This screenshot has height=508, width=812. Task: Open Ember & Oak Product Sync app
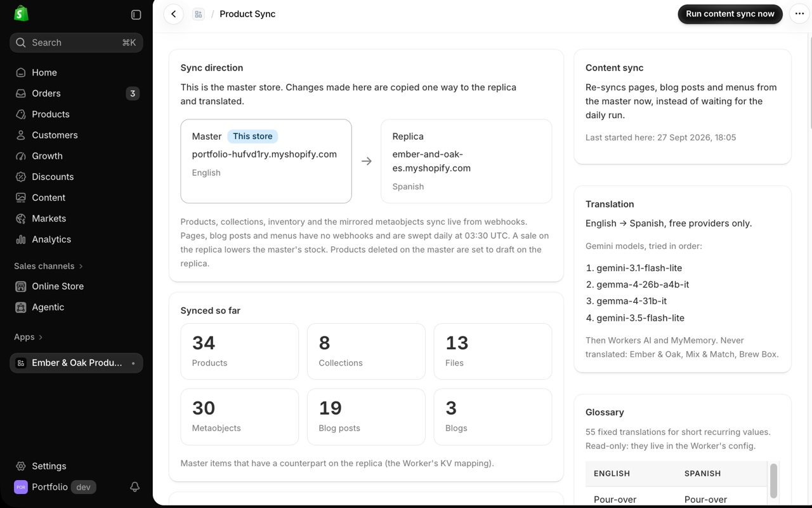(x=76, y=363)
